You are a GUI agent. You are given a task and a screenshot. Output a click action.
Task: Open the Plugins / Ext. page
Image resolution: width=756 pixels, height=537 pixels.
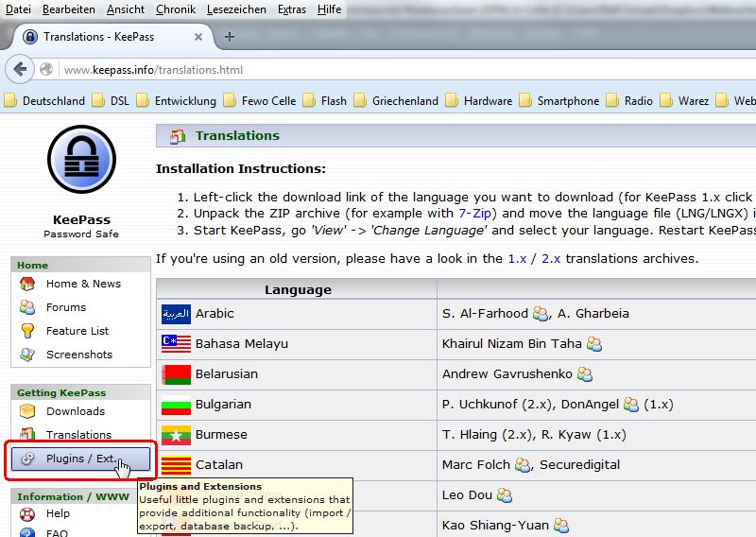(x=80, y=459)
